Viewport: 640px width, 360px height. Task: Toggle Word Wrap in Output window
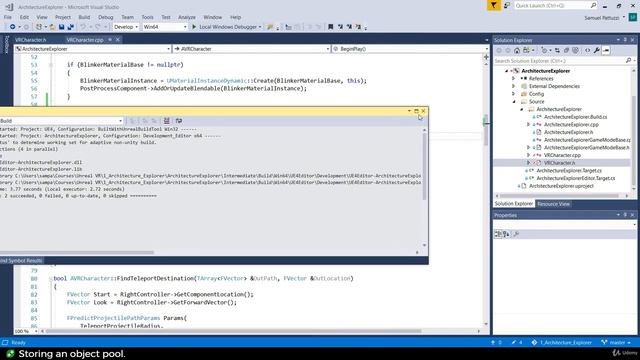(x=179, y=120)
